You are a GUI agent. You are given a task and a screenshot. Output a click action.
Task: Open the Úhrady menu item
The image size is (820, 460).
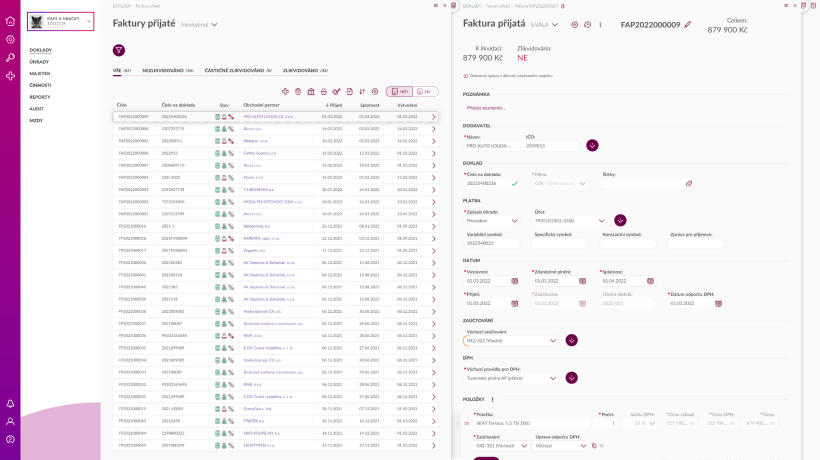pos(39,62)
